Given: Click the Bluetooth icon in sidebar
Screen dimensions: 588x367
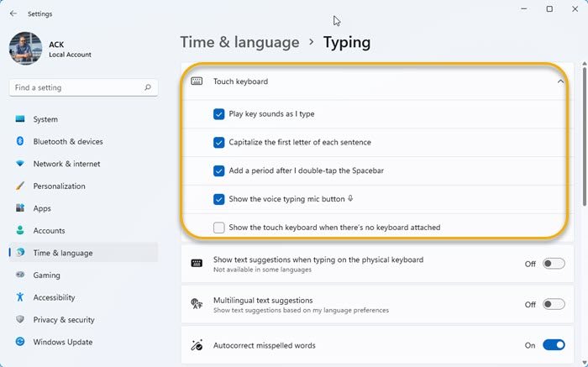Looking at the screenshot, I should [20, 141].
